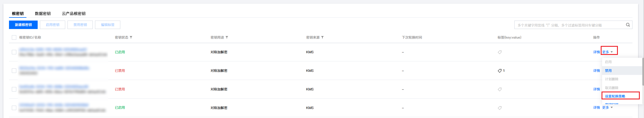The width and height of the screenshot is (644, 118).
Task: Check the second row (已禁用) checkbox
Action: [14, 71]
